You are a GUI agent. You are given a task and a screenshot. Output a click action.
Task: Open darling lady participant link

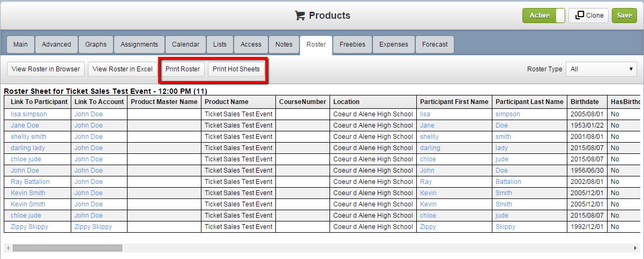pyautogui.click(x=28, y=148)
